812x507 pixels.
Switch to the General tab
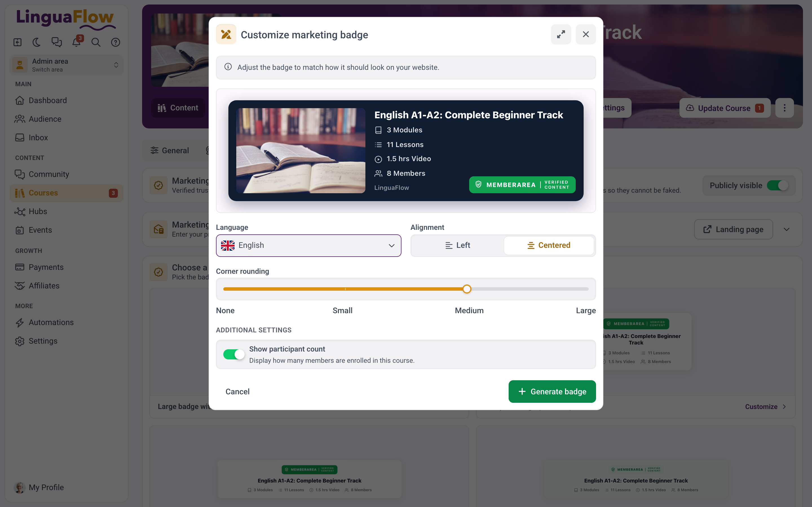(170, 151)
